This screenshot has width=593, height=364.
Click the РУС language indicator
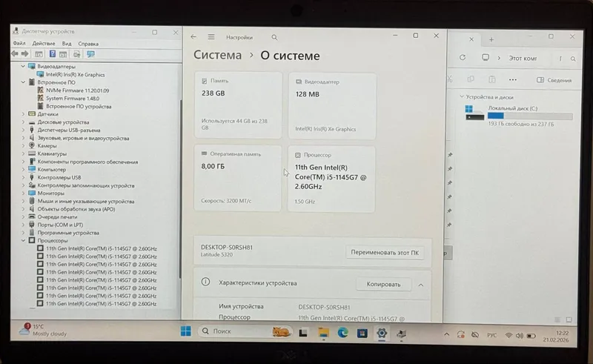(x=491, y=335)
